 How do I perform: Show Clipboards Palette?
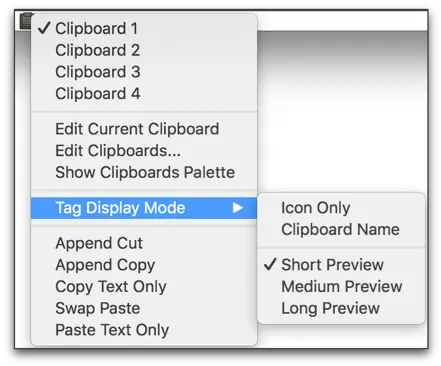coord(144,172)
